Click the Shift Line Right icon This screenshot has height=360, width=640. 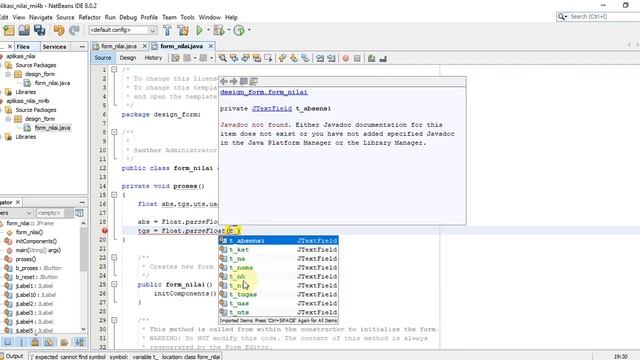coord(331,58)
